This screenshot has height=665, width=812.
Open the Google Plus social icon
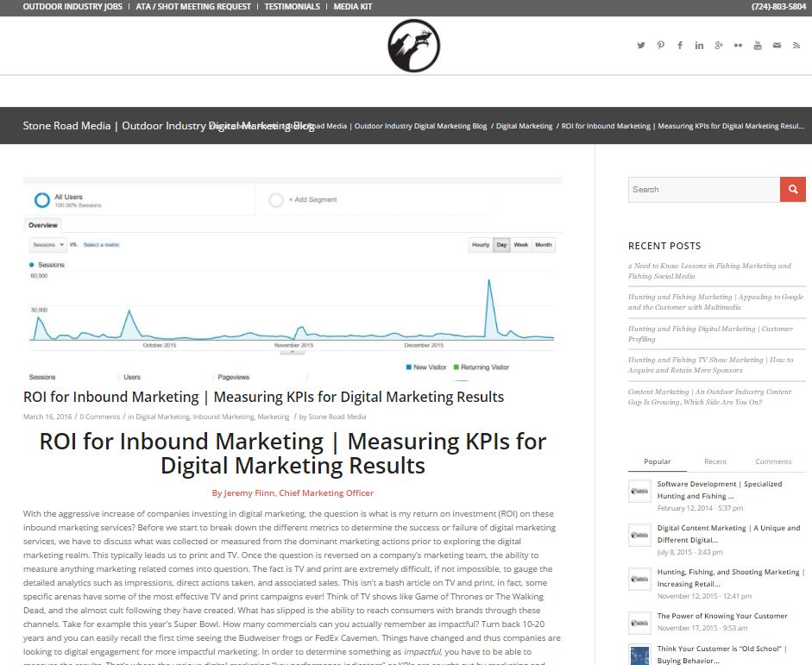pyautogui.click(x=719, y=46)
